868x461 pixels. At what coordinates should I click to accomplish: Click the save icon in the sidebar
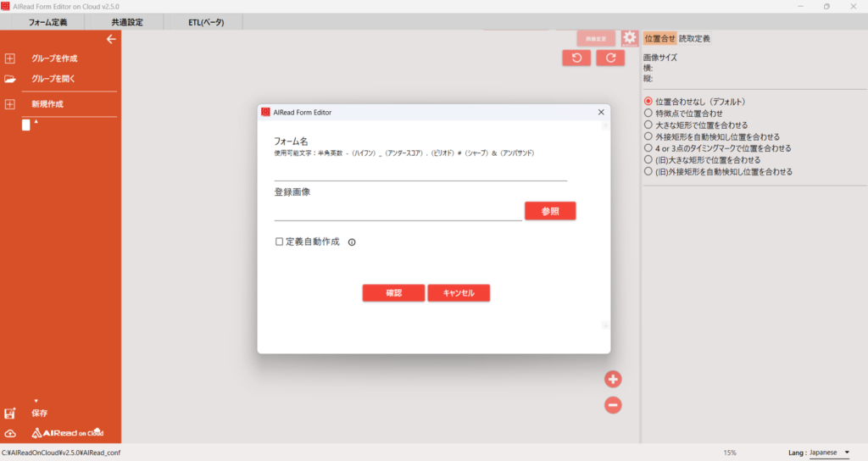click(9, 414)
